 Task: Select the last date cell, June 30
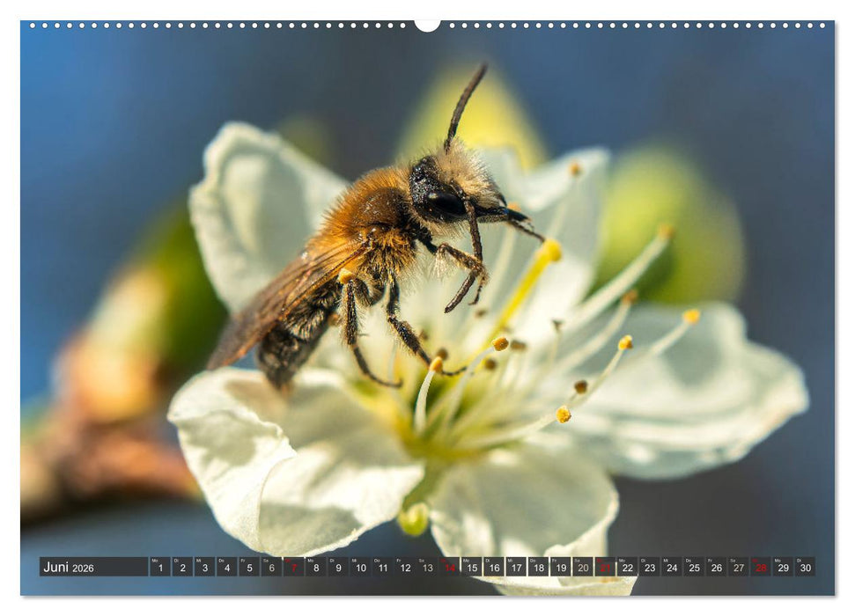pyautogui.click(x=807, y=568)
